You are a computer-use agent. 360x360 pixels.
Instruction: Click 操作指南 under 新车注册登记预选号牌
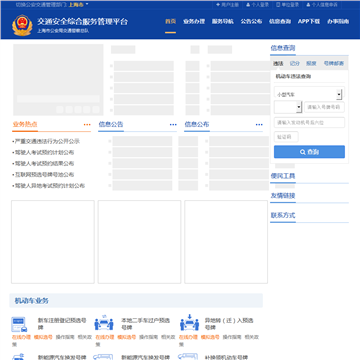tap(65, 337)
